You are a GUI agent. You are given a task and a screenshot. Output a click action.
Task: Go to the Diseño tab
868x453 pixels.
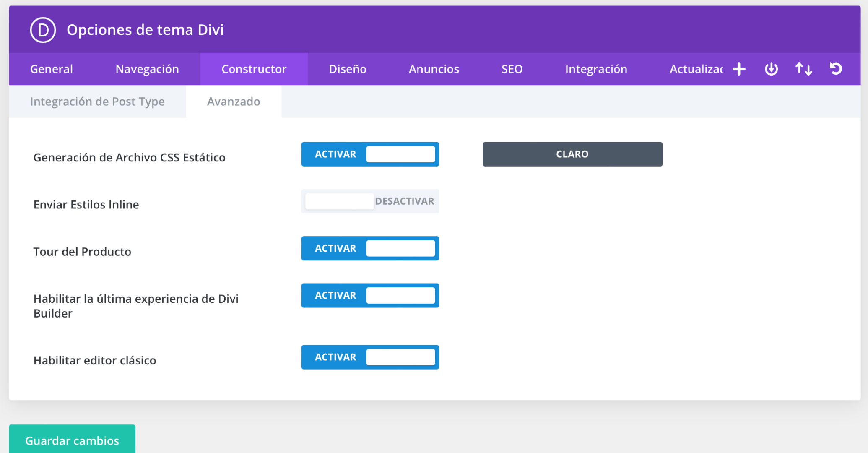[x=348, y=69]
